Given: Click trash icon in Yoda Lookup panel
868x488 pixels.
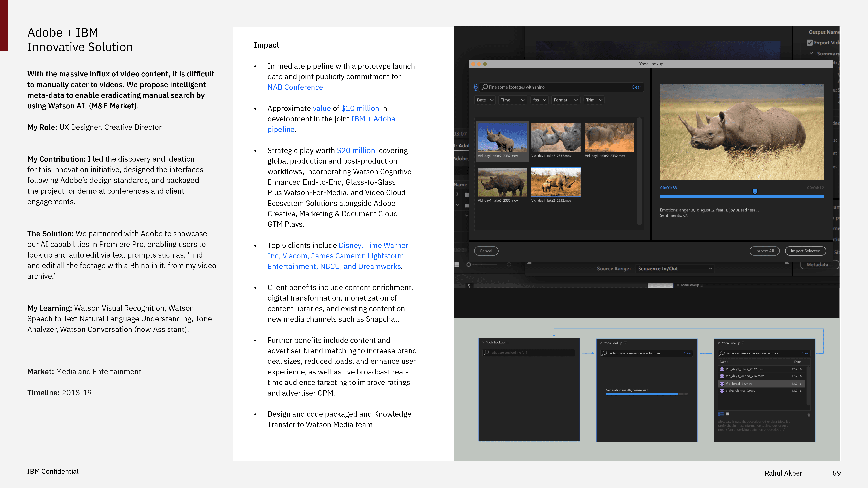Looking at the screenshot, I should 809,415.
